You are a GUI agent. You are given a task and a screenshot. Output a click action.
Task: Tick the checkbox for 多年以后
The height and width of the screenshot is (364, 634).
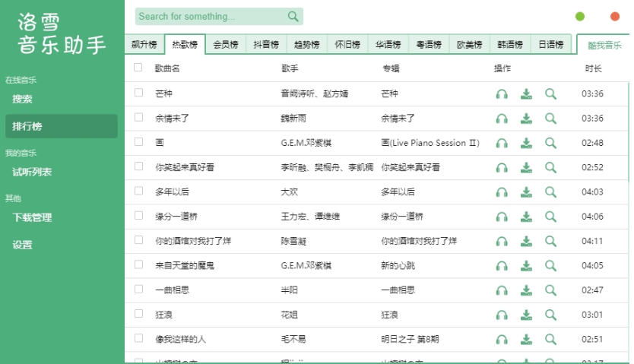[x=138, y=191]
